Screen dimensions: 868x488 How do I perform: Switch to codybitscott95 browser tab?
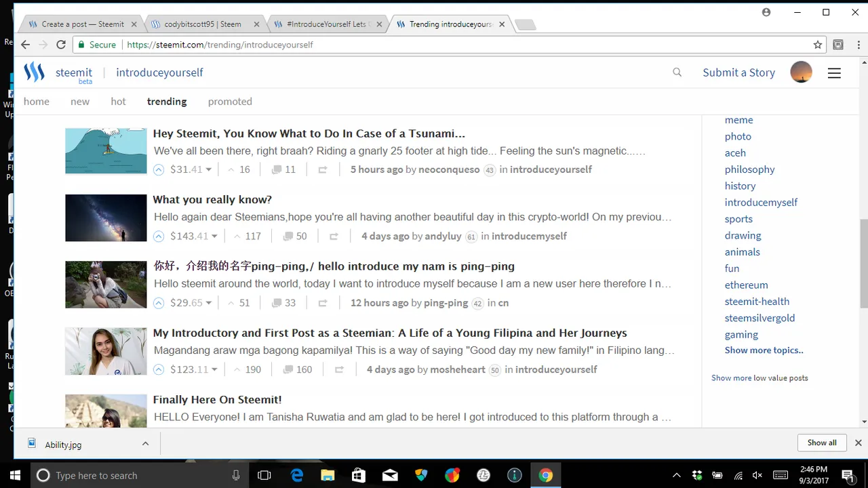[202, 24]
